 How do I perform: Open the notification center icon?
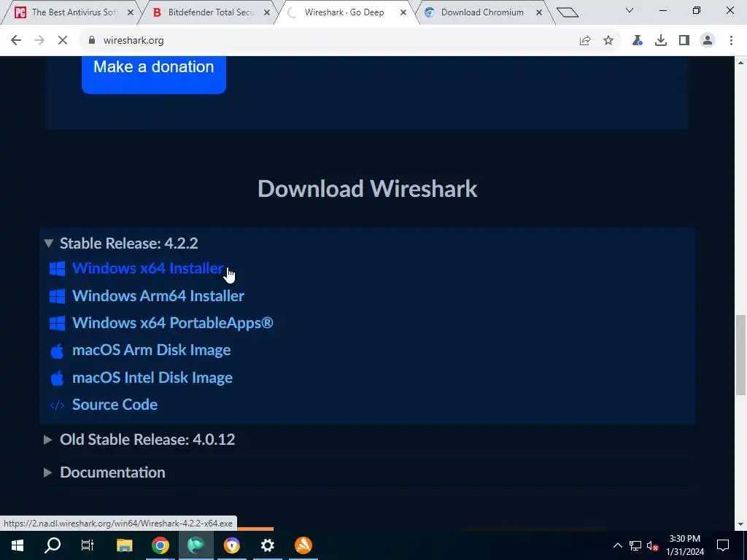point(723,545)
